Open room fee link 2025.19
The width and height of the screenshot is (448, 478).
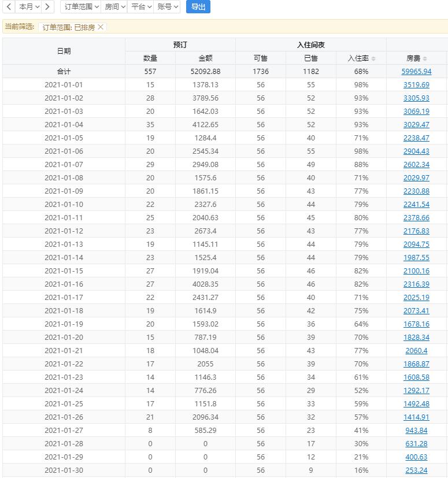(416, 298)
